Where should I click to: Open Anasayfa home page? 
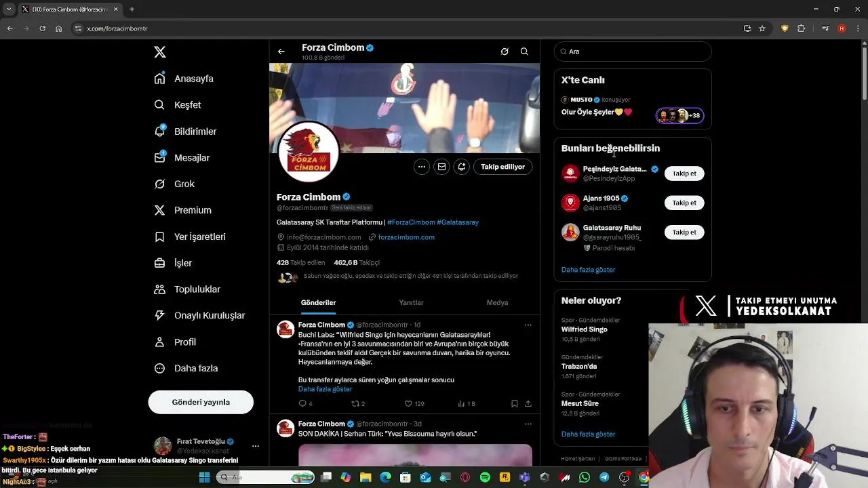pos(184,79)
